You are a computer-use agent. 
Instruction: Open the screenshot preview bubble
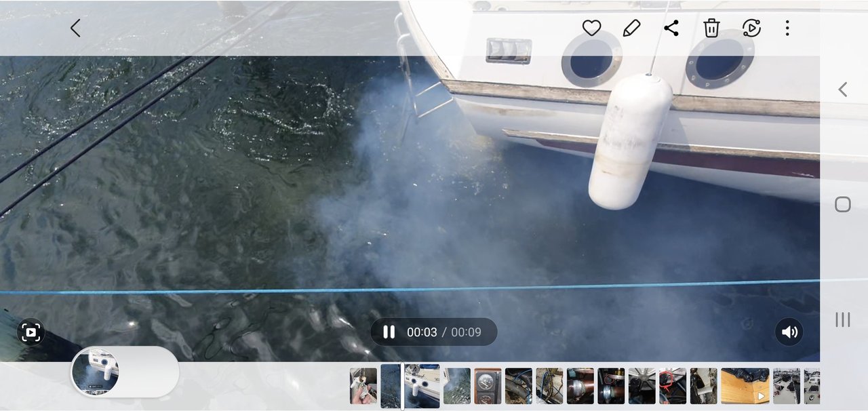[96, 372]
